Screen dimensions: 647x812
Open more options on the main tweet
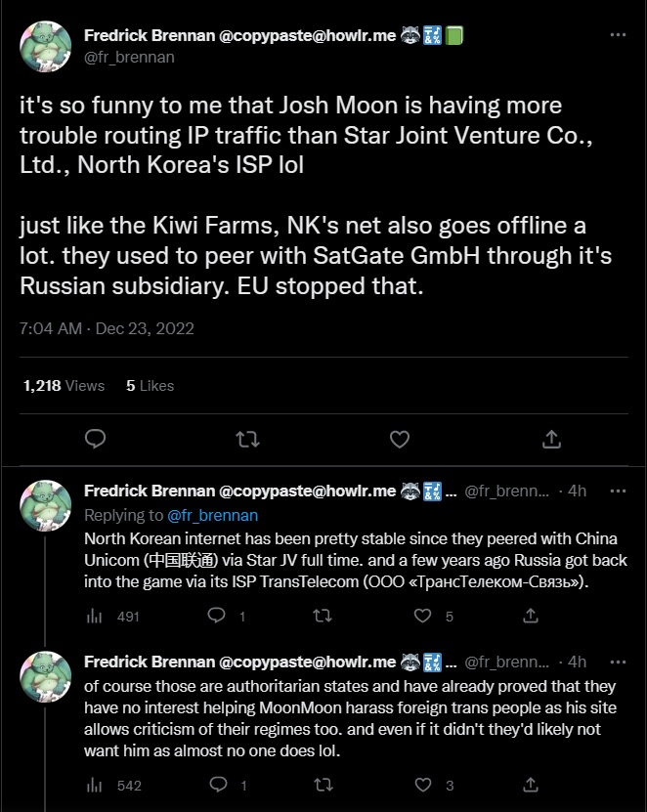coord(618,35)
